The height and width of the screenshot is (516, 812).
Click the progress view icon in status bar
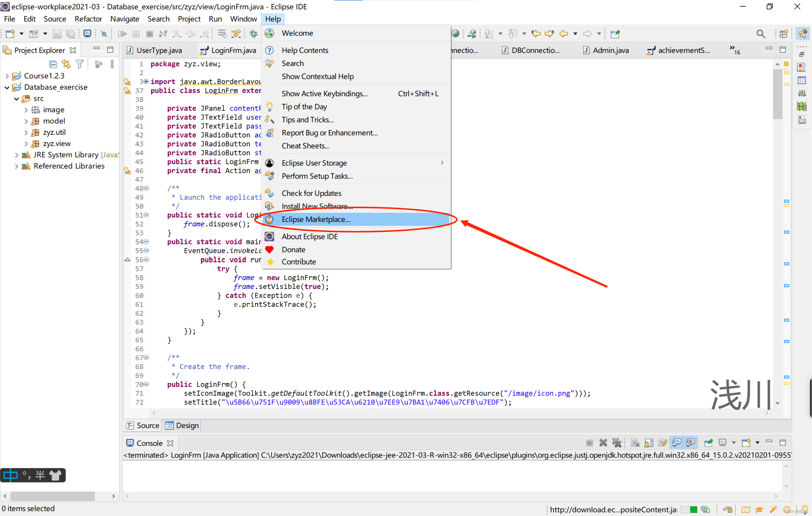coord(705,509)
